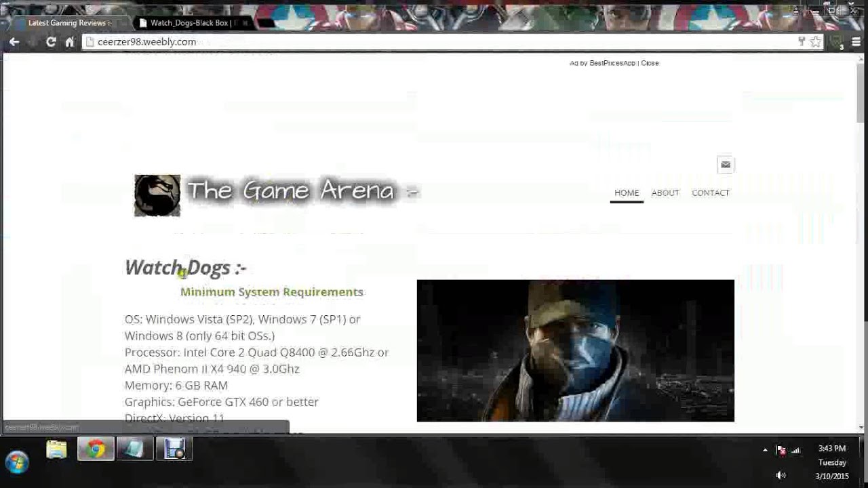Click the speaker volume tray icon

pos(781,476)
